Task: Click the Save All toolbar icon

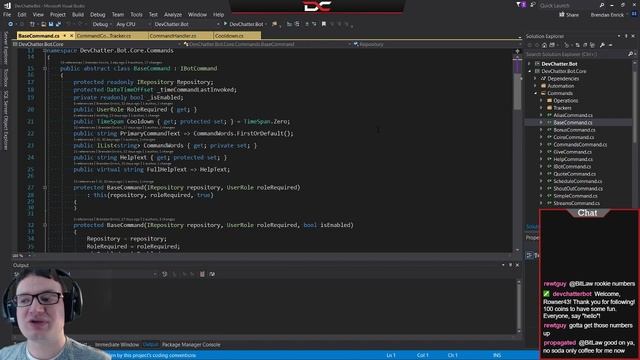Action: point(58,24)
